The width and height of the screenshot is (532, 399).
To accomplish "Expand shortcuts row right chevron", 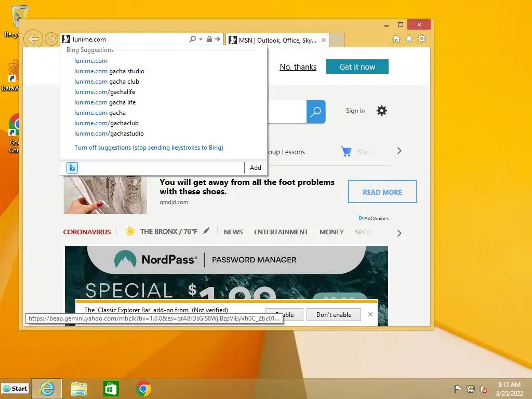I will coord(399,151).
